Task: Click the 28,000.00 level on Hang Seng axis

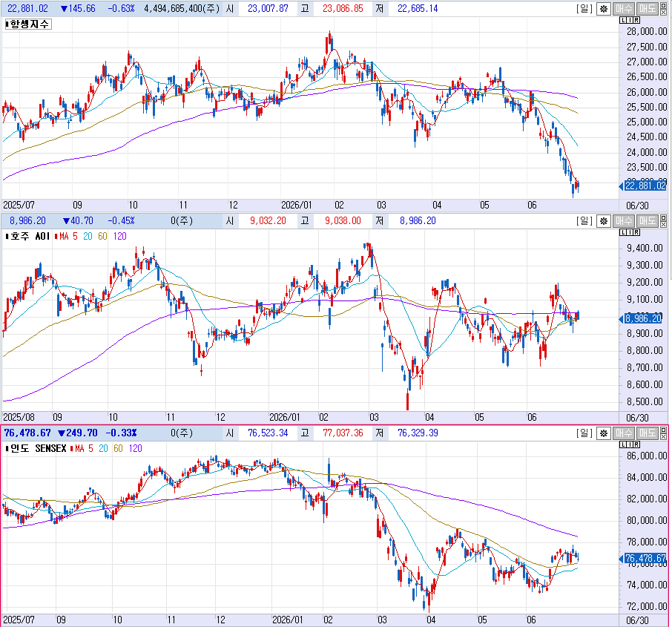Action: tap(647, 31)
